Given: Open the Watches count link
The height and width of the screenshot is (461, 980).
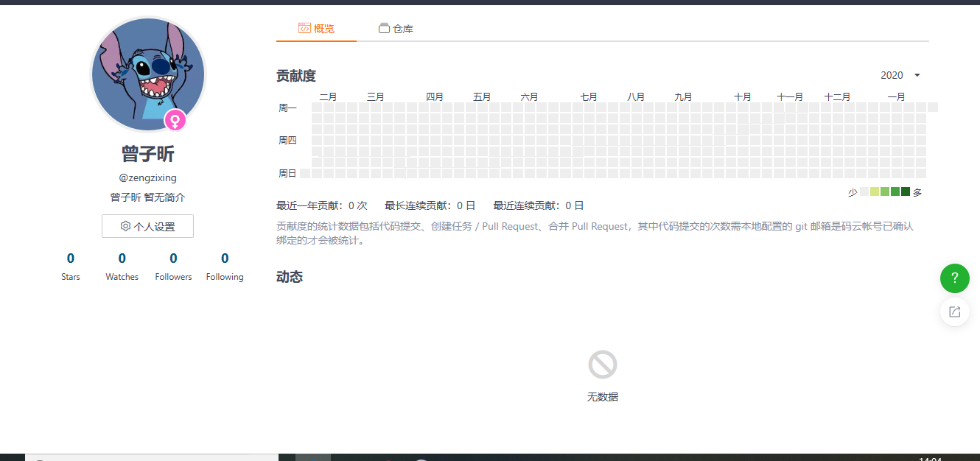Looking at the screenshot, I should [x=122, y=267].
